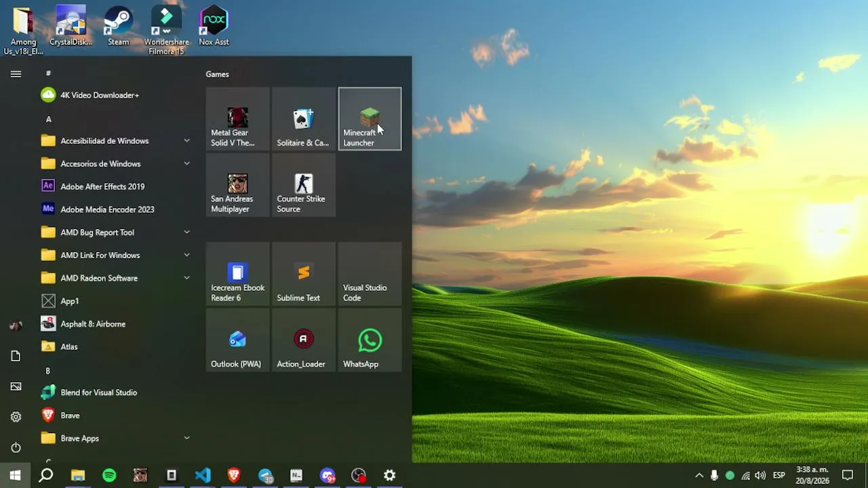Open Adobe After Effects 2019 from app list
The image size is (868, 488).
[x=116, y=187]
